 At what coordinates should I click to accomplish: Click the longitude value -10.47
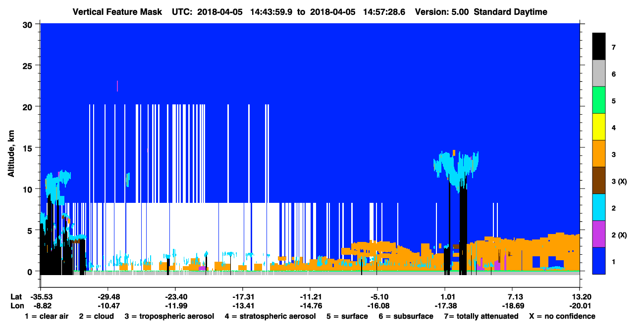click(107, 305)
